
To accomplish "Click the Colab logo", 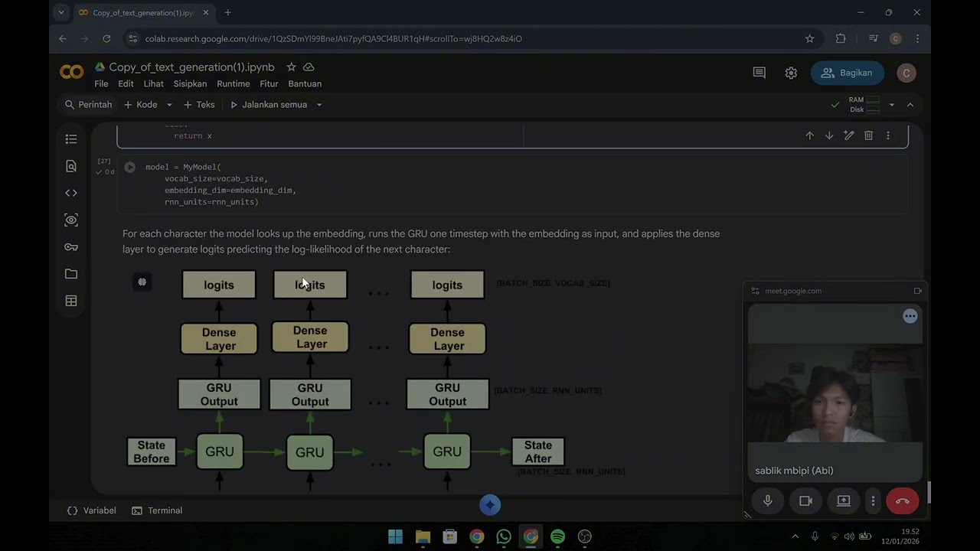I will (72, 72).
